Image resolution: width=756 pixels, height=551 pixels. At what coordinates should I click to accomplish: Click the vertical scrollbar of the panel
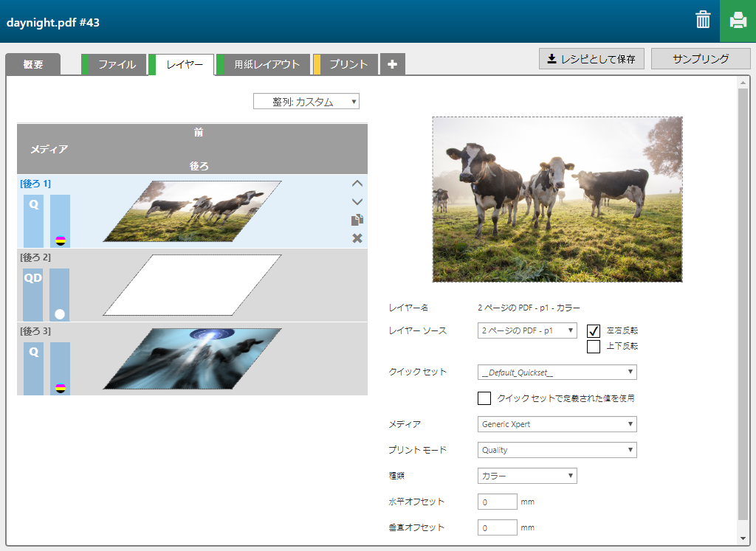coord(743,303)
